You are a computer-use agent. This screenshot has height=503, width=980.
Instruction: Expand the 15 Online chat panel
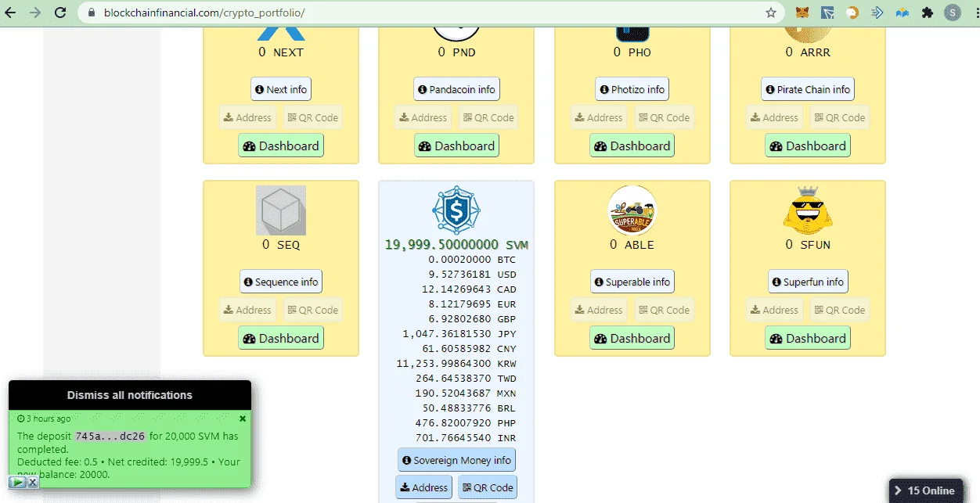[x=925, y=490]
